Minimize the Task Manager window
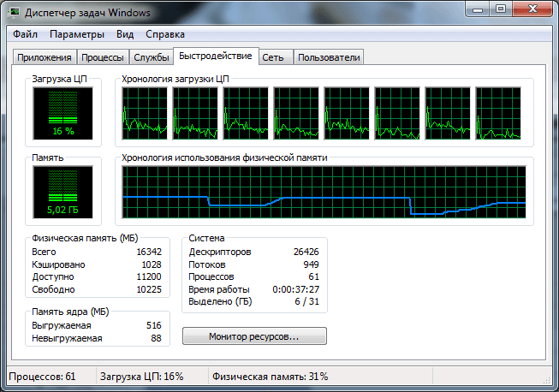 tap(478, 9)
